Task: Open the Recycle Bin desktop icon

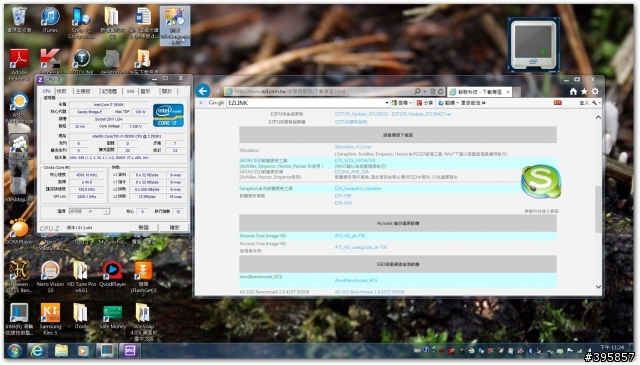Action: (x=19, y=20)
